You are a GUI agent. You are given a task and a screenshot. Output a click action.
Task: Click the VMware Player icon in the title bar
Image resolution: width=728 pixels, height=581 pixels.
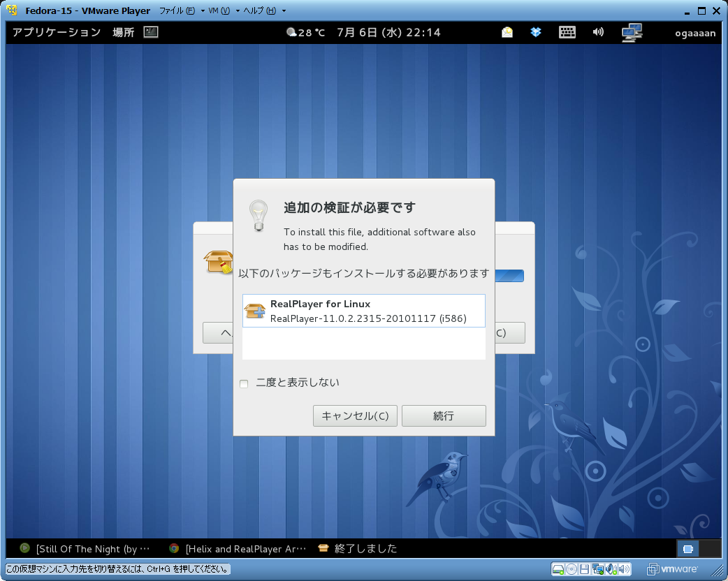pyautogui.click(x=12, y=10)
